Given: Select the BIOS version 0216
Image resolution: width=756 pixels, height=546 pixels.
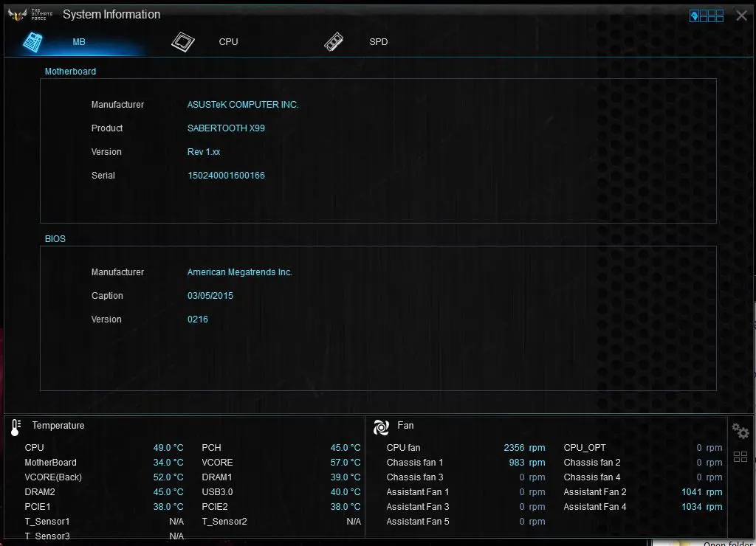Looking at the screenshot, I should tap(198, 319).
